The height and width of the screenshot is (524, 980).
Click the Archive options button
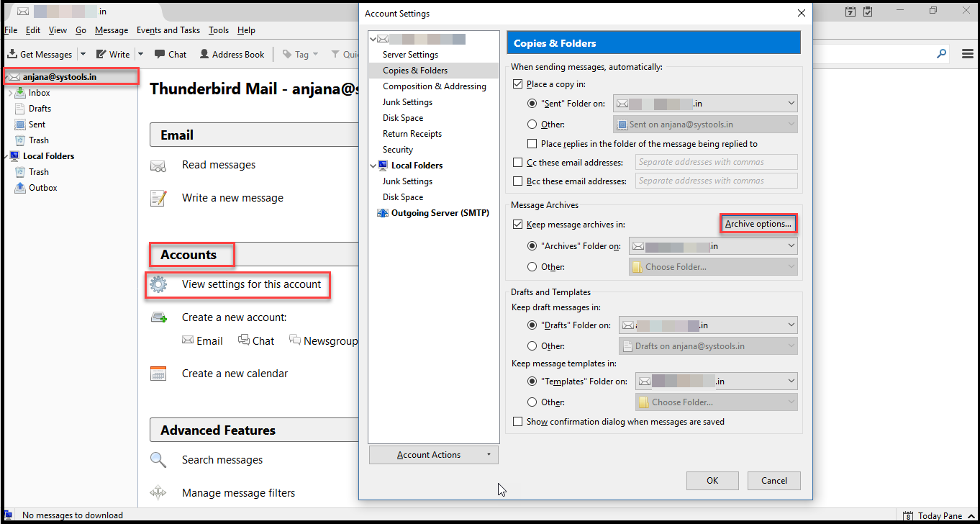tap(758, 224)
